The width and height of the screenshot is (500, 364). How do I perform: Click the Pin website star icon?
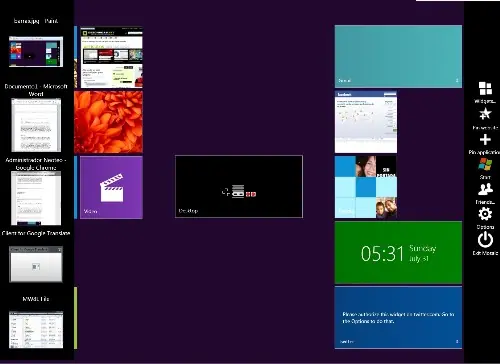pos(485,114)
